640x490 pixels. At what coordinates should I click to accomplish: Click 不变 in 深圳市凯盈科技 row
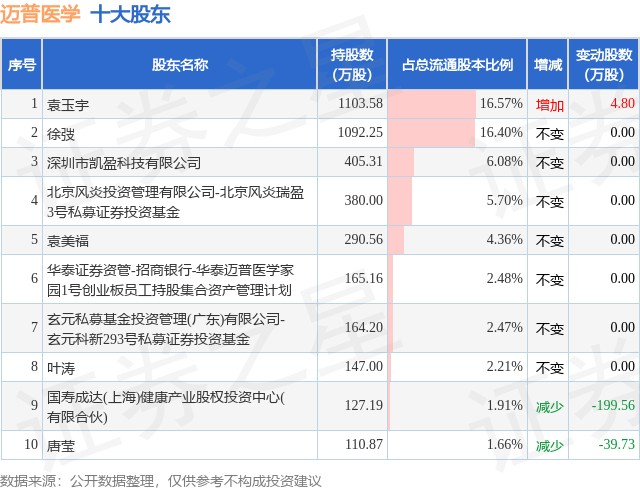pos(549,163)
